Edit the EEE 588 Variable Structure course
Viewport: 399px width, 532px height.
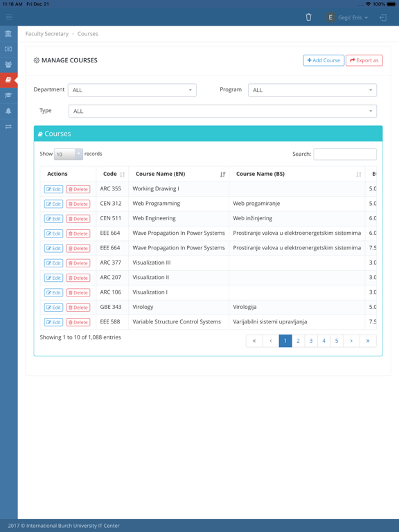[53, 322]
